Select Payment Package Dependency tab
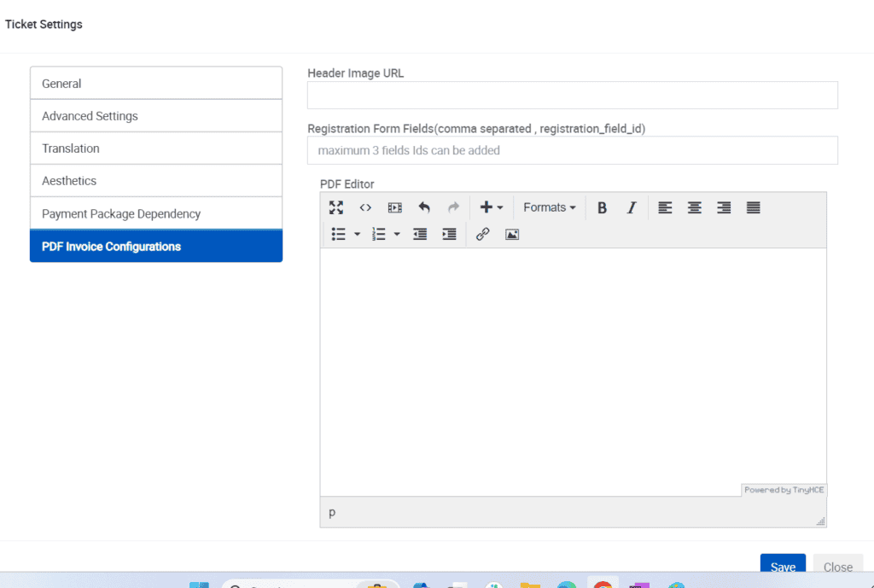 (x=156, y=213)
